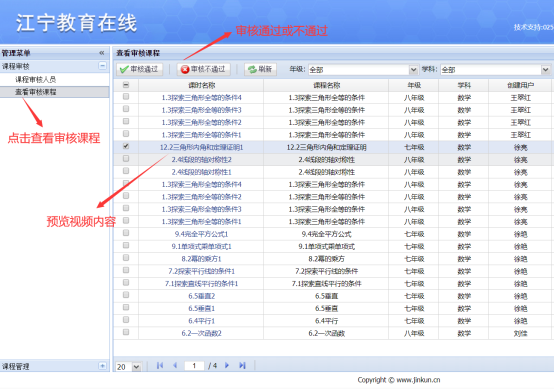This screenshot has width=554, height=391.
Task: Go to previous page icon
Action: point(175,366)
